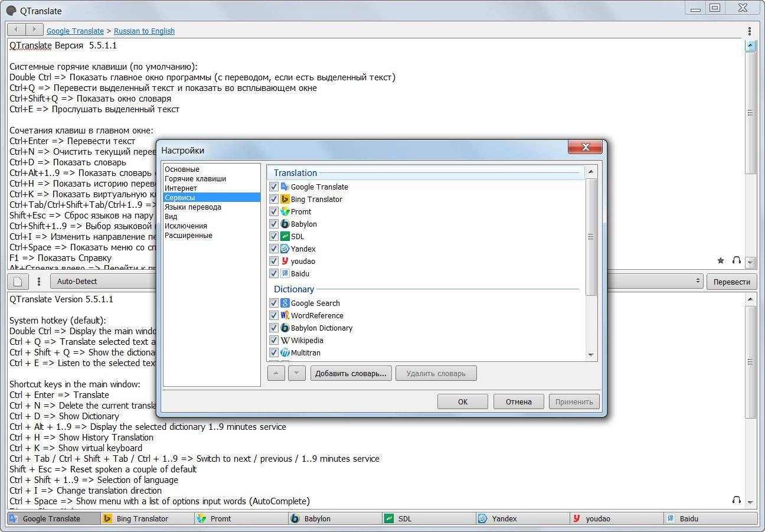Click the WordReference icon in Dictionary list
This screenshot has width=765, height=532.
pyautogui.click(x=285, y=315)
